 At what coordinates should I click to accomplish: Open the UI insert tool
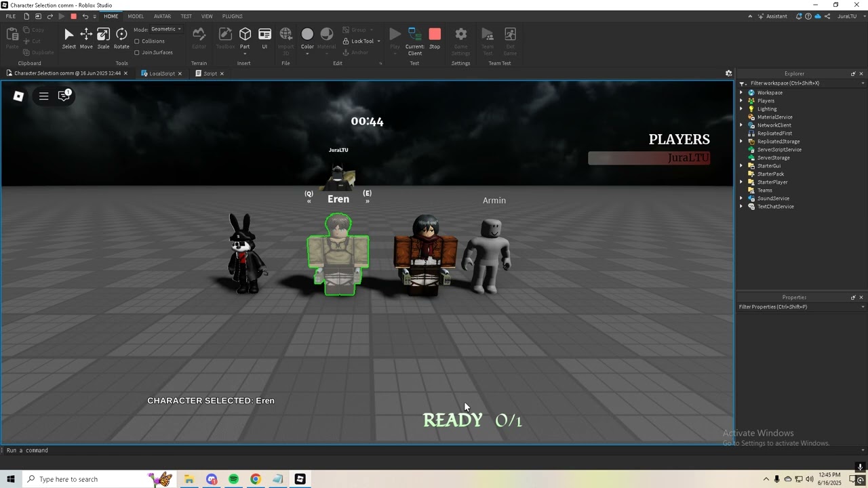pos(264,34)
